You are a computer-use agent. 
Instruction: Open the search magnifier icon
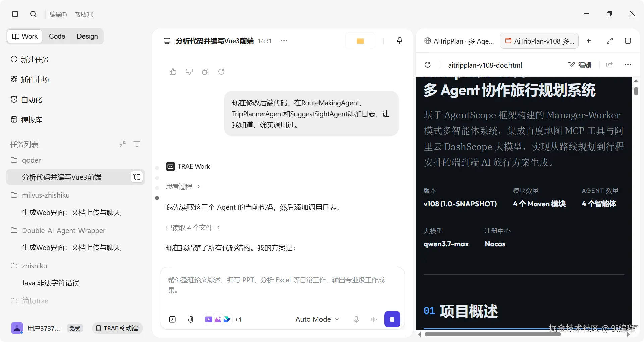tap(33, 14)
